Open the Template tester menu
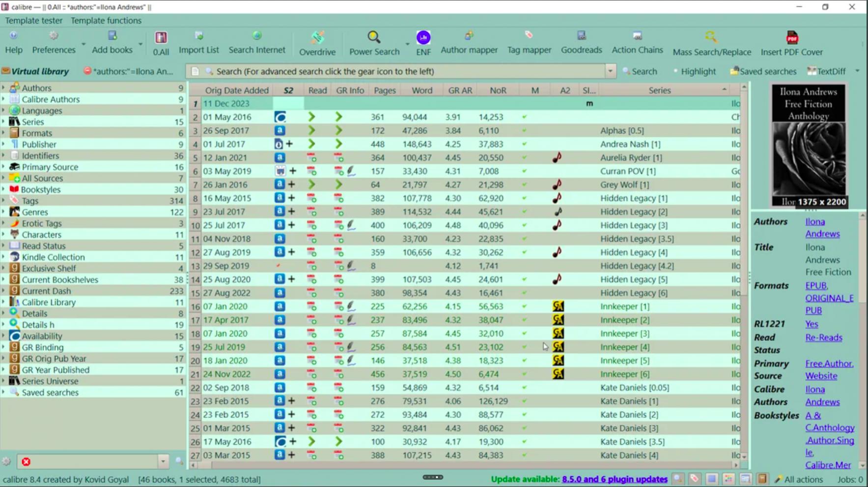The height and width of the screenshot is (487, 868). click(34, 21)
